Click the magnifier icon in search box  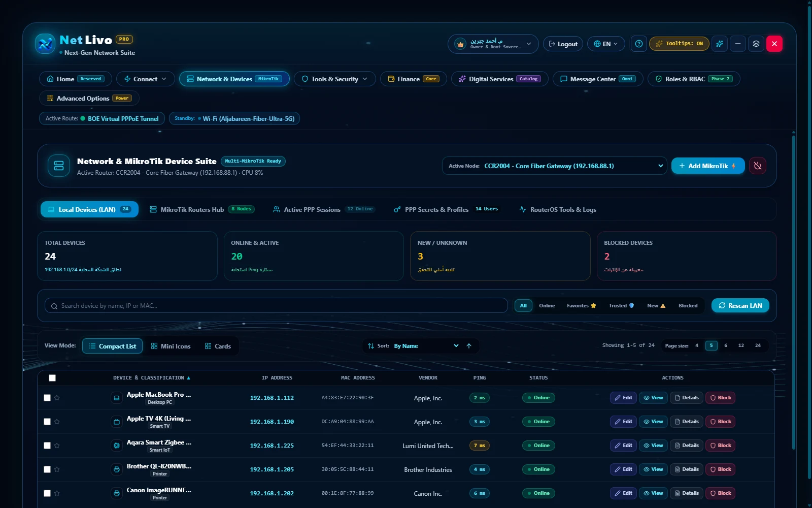coord(54,306)
